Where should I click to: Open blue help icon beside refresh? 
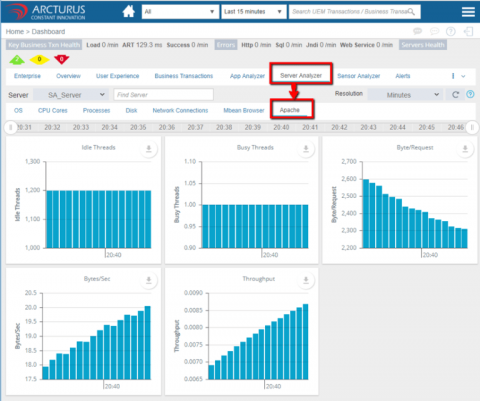point(470,94)
